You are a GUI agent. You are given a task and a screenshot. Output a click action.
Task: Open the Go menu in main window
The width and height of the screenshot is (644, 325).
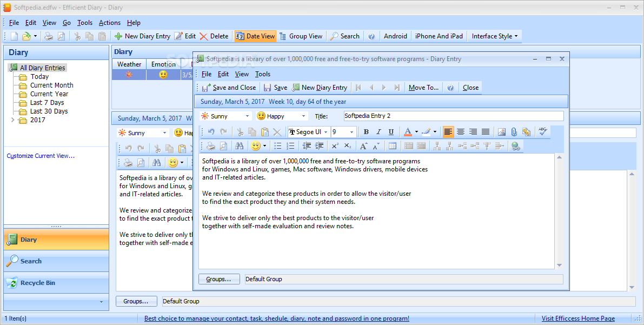pyautogui.click(x=67, y=23)
